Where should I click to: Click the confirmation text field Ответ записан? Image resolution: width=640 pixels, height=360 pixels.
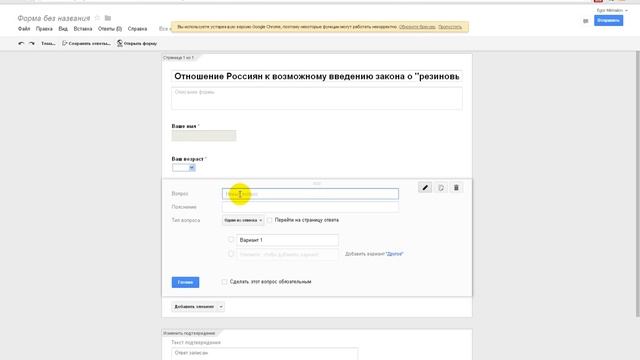point(264,353)
